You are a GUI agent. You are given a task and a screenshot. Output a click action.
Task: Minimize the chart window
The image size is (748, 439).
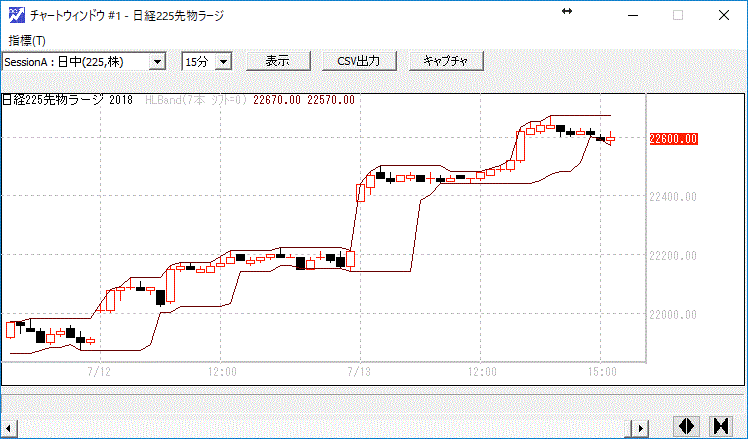click(x=633, y=15)
